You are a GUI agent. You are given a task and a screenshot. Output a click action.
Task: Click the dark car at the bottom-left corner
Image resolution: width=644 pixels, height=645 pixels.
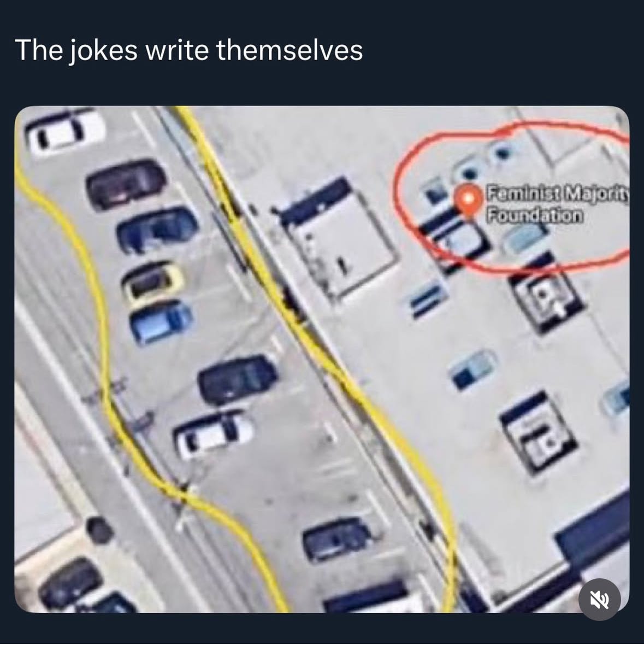pyautogui.click(x=70, y=583)
